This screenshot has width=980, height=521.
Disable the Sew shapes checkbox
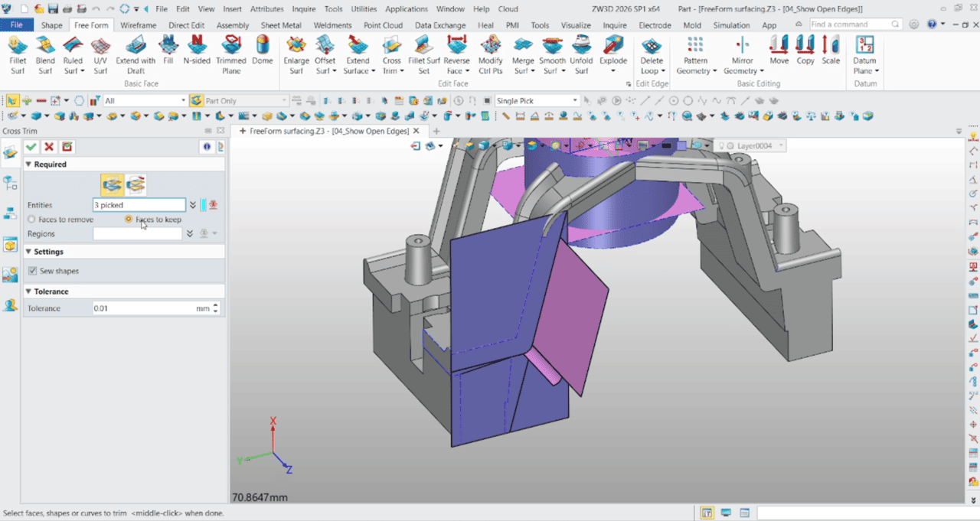click(x=32, y=270)
